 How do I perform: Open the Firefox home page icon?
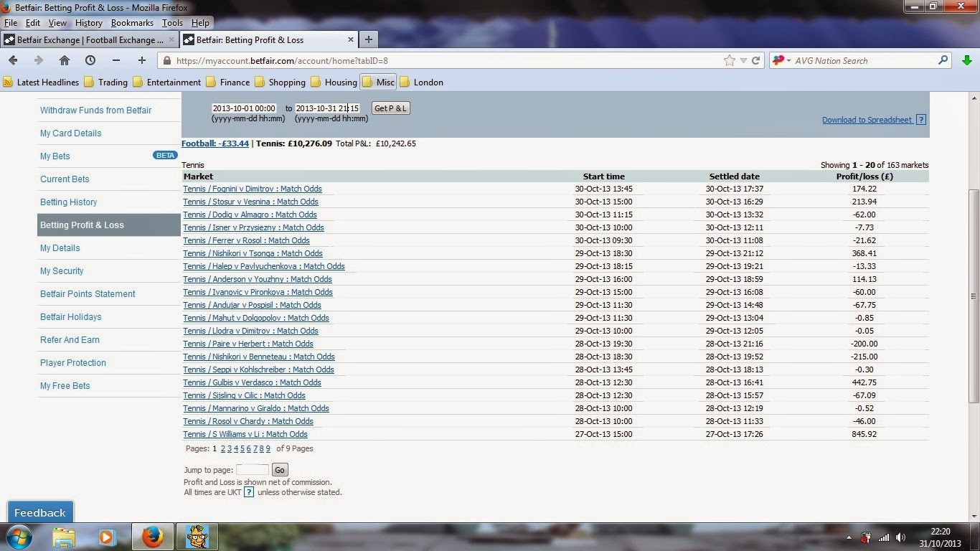65,60
